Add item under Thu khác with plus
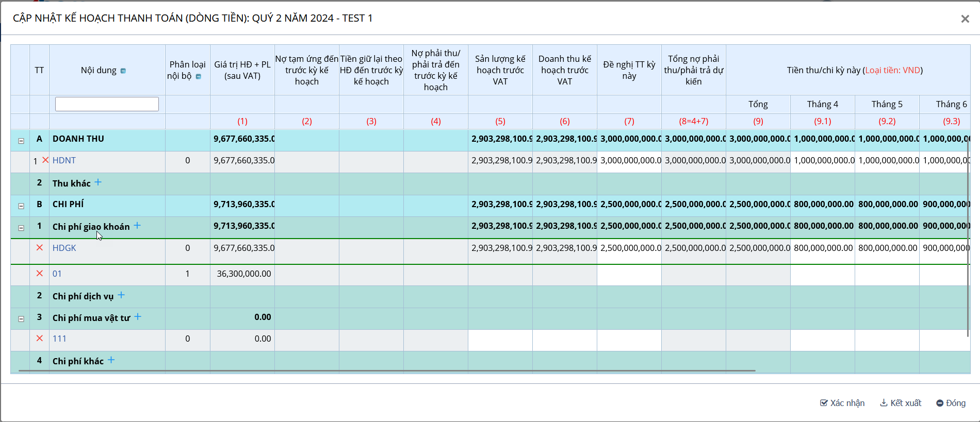This screenshot has width=980, height=422. [x=98, y=182]
